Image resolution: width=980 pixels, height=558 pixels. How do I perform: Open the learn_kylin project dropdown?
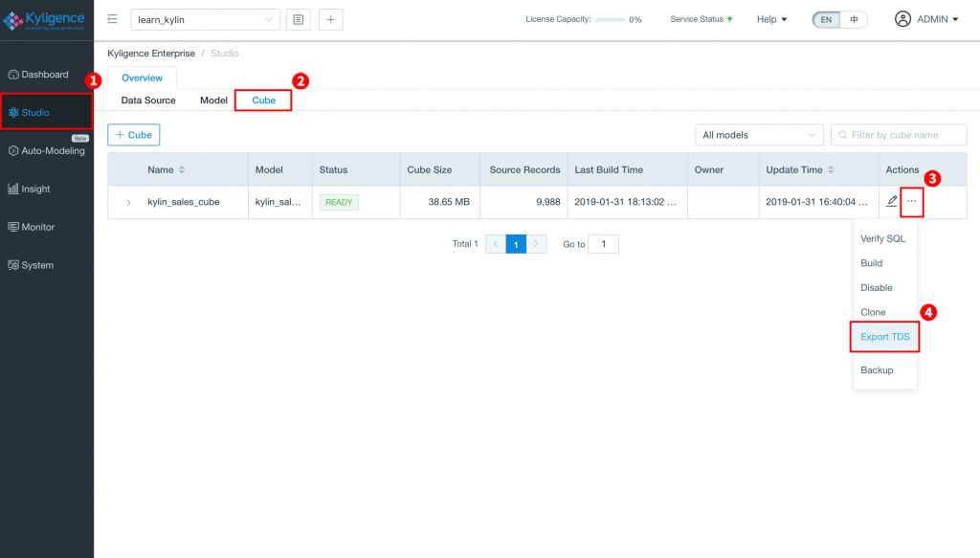coord(205,19)
